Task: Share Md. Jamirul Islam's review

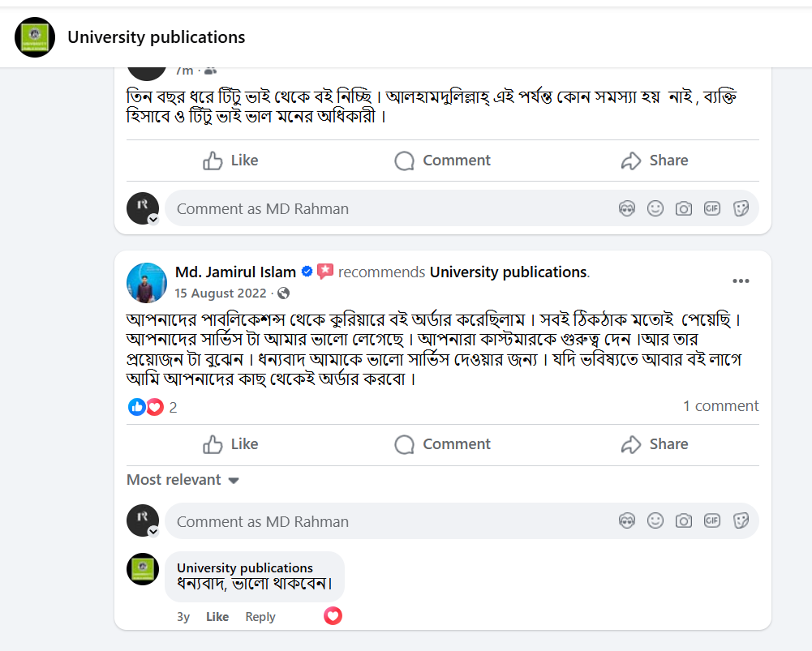Action: pyautogui.click(x=655, y=444)
